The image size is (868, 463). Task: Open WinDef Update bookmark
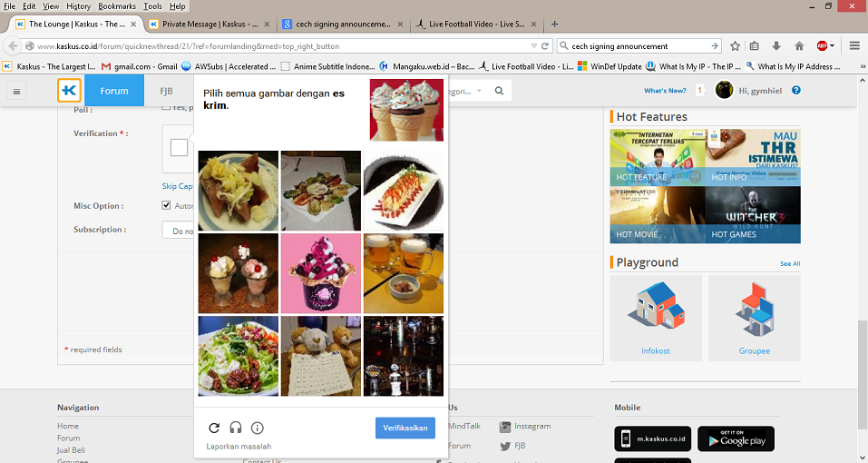pos(610,66)
